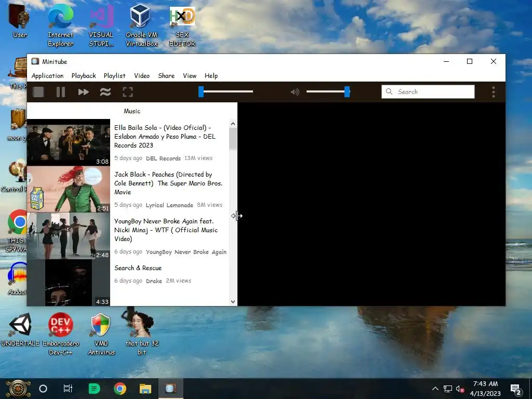Screen dimensions: 532x399
Task: Mute audio with the speaker icon
Action: click(x=295, y=92)
